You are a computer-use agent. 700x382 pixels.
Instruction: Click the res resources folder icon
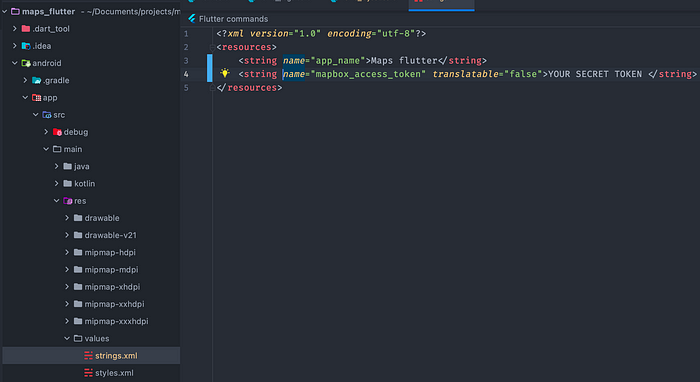[x=68, y=201]
